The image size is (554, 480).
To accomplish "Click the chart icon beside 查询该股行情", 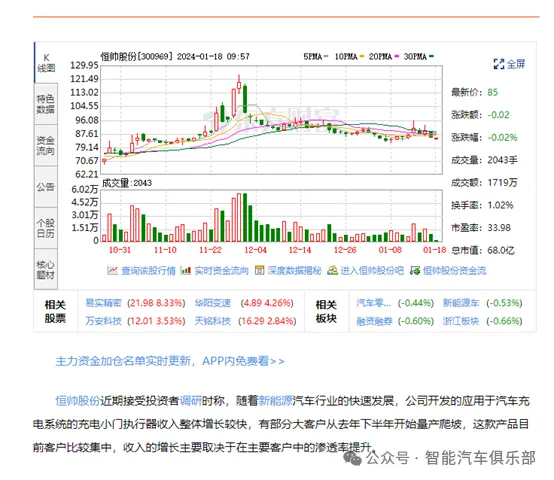I will click(x=112, y=271).
